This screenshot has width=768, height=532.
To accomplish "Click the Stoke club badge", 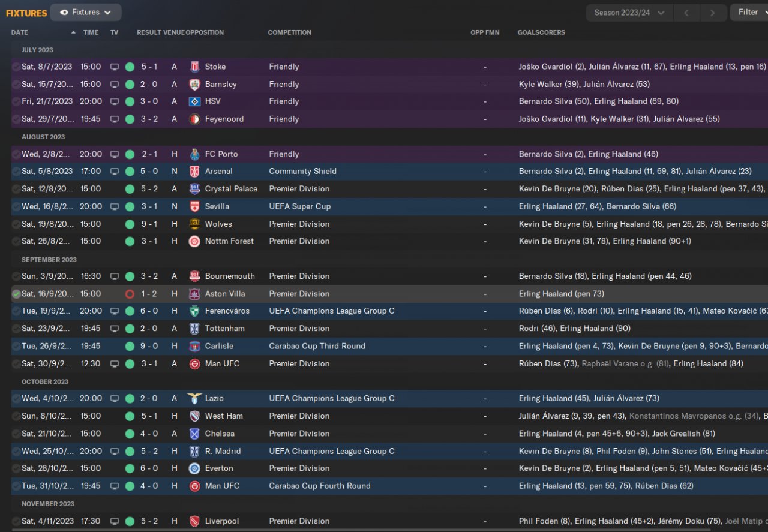I will click(194, 67).
